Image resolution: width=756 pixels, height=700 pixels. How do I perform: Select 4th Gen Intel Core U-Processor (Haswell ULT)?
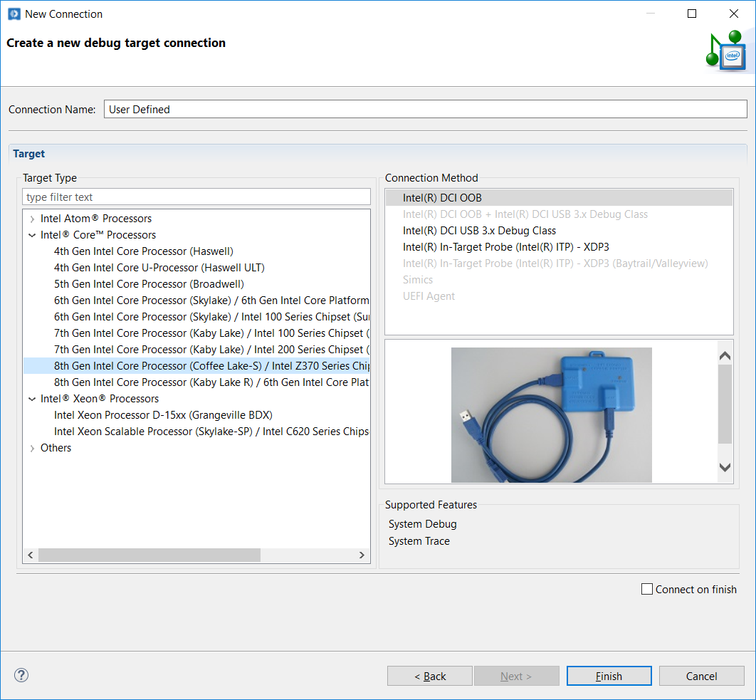click(159, 268)
